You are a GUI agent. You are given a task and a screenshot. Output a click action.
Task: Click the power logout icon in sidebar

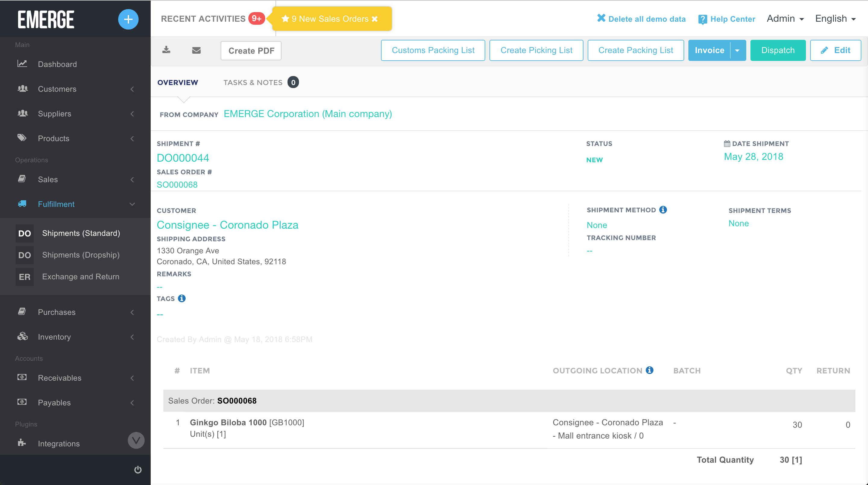click(138, 470)
